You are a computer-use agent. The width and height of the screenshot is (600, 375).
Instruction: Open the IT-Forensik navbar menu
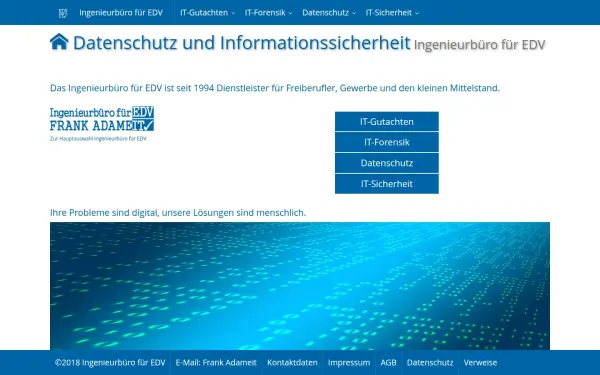click(x=268, y=13)
